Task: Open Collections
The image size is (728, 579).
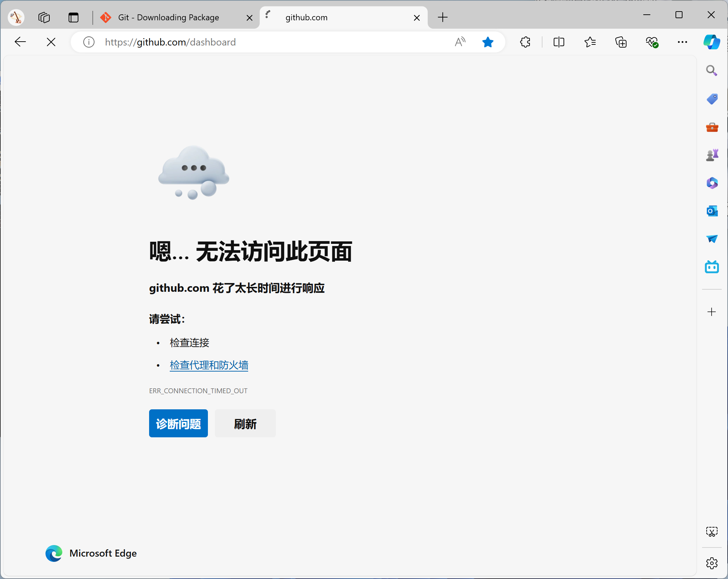Action: click(621, 42)
